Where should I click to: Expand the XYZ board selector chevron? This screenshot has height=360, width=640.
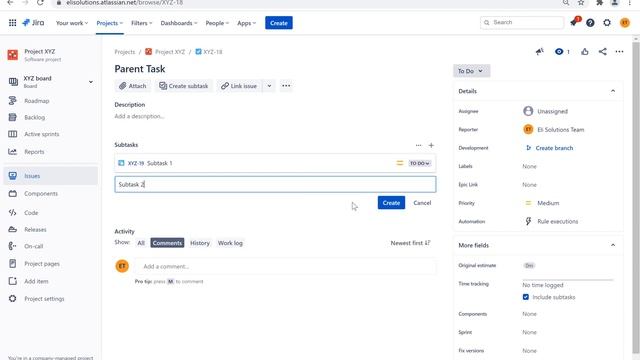[x=91, y=82]
